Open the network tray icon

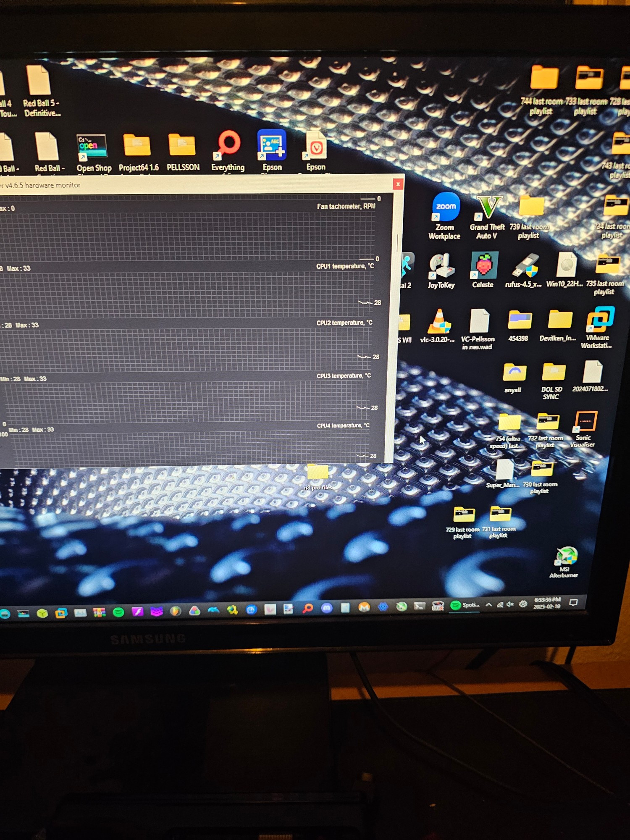(x=500, y=605)
